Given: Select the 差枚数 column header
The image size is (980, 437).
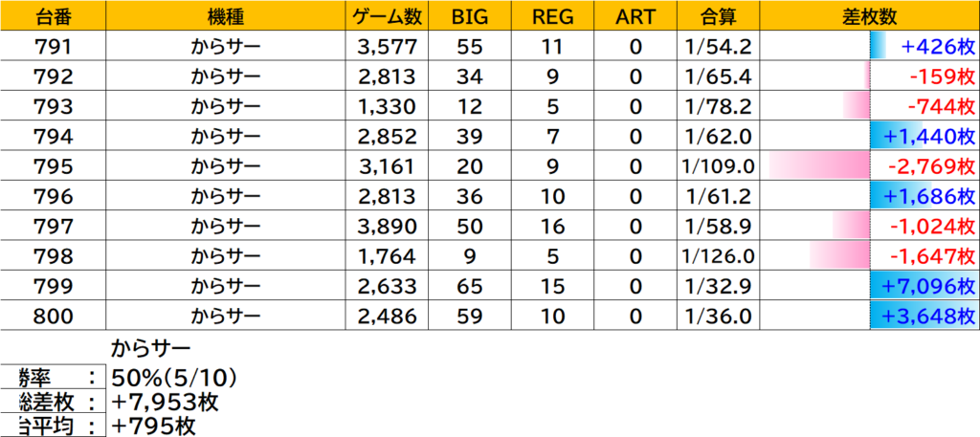Looking at the screenshot, I should (x=870, y=16).
